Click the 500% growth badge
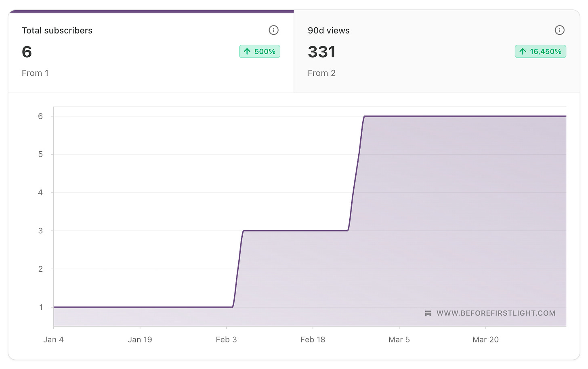This screenshot has width=588, height=369. coord(260,52)
